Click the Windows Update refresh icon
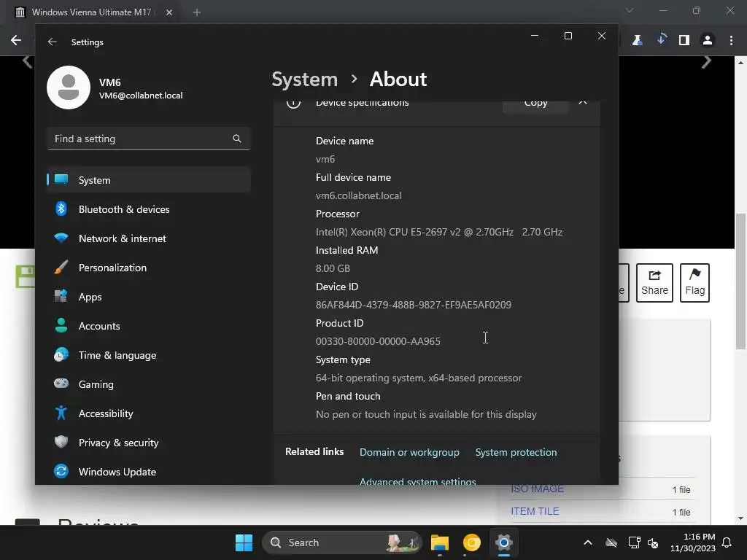 [61, 471]
